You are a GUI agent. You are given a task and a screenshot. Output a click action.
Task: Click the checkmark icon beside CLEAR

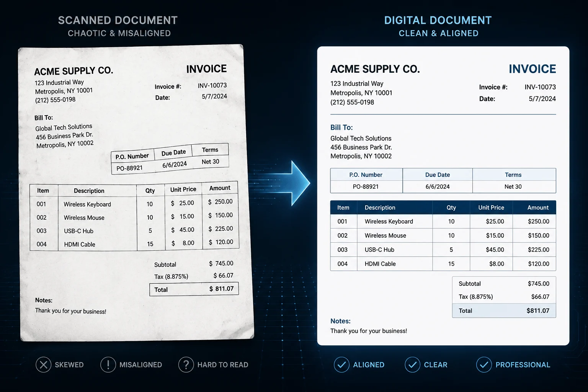[x=412, y=365]
